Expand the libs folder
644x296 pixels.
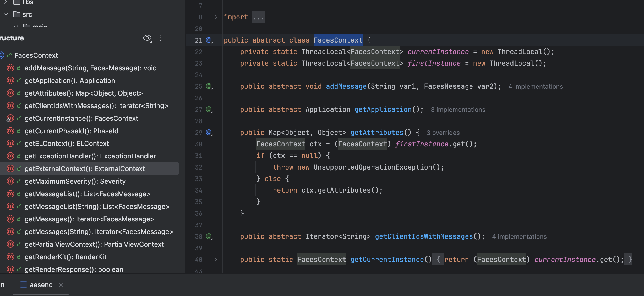[6, 2]
